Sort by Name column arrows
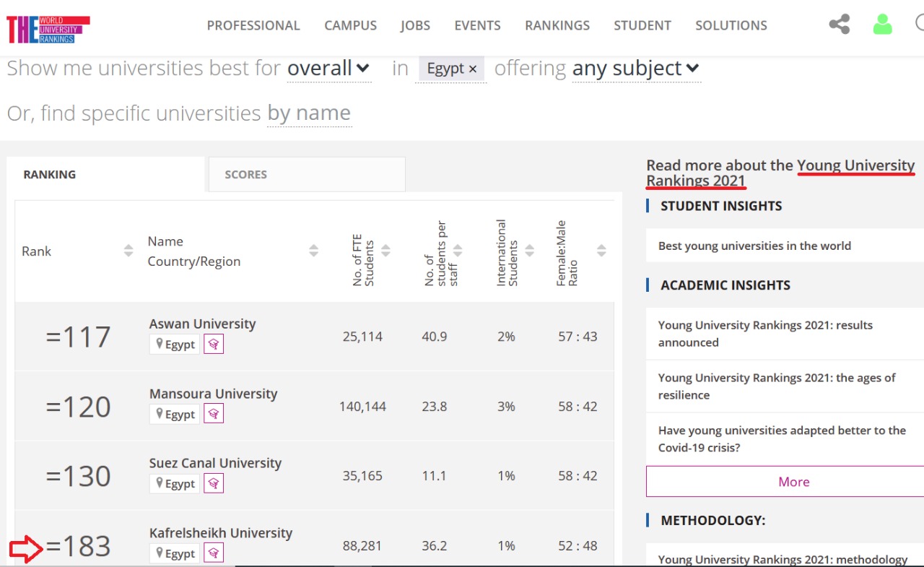The image size is (924, 567). coord(313,251)
